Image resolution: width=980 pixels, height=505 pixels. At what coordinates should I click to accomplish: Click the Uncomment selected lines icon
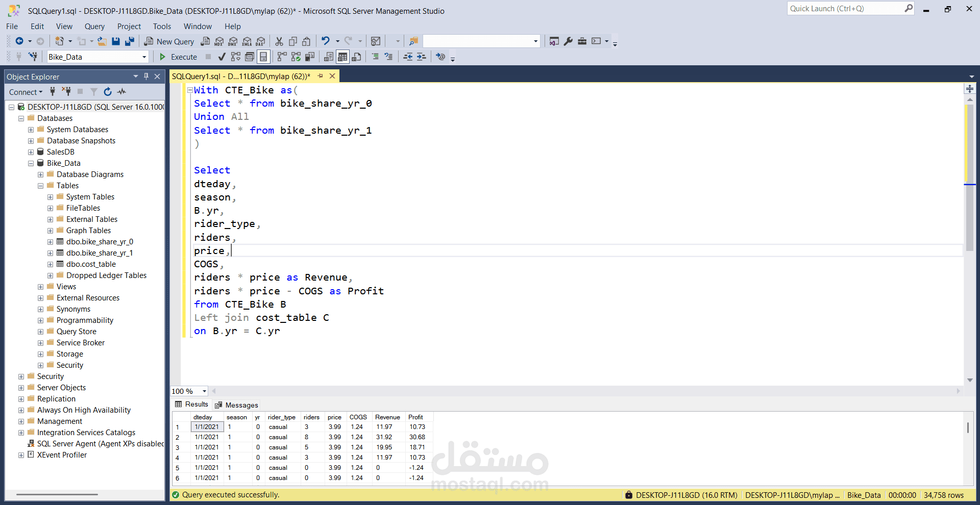[x=389, y=57]
